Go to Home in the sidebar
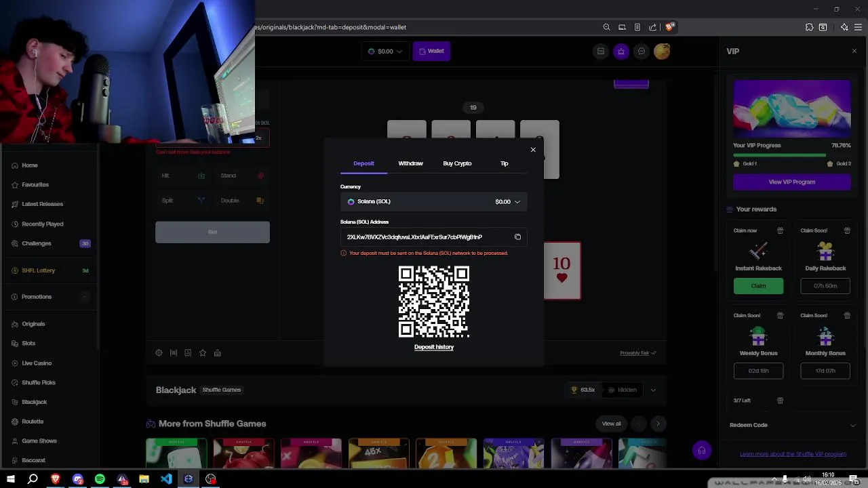The image size is (868, 488). 29,165
